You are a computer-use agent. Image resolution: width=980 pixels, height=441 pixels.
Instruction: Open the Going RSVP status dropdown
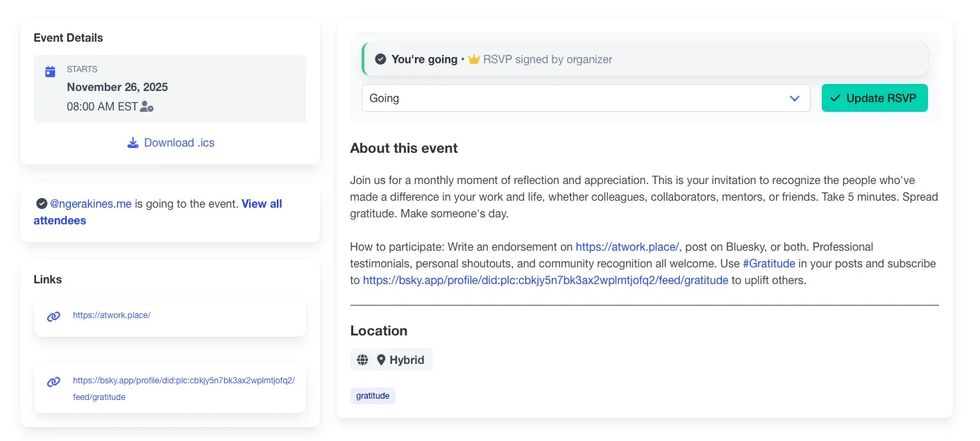(x=585, y=99)
